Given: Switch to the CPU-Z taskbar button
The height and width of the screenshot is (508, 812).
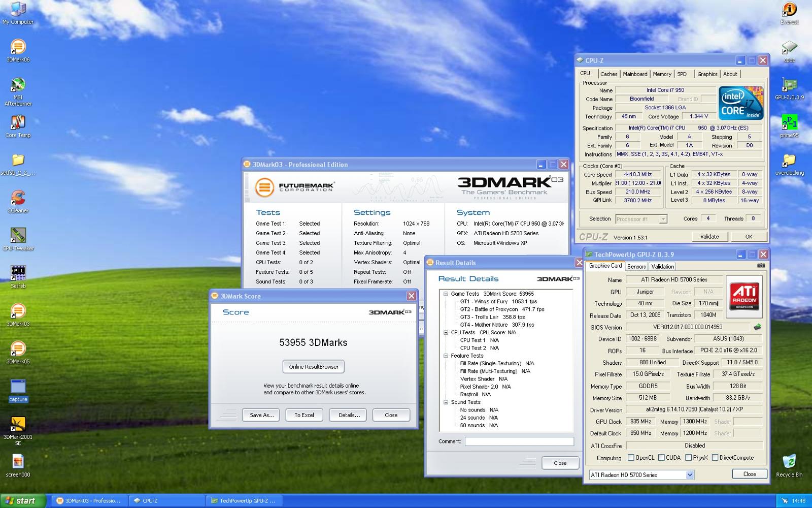Looking at the screenshot, I should [166, 501].
